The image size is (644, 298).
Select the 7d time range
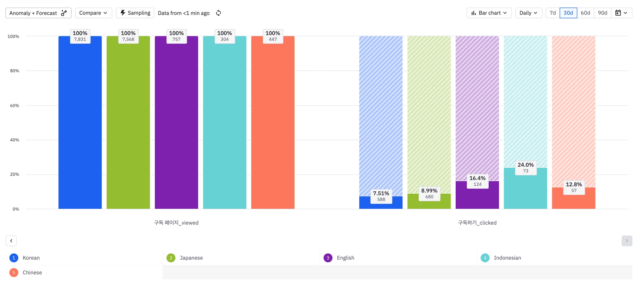point(553,13)
